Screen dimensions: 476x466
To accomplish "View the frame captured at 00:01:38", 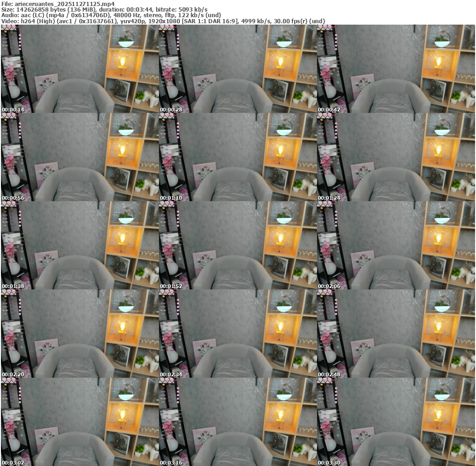I will [80, 245].
